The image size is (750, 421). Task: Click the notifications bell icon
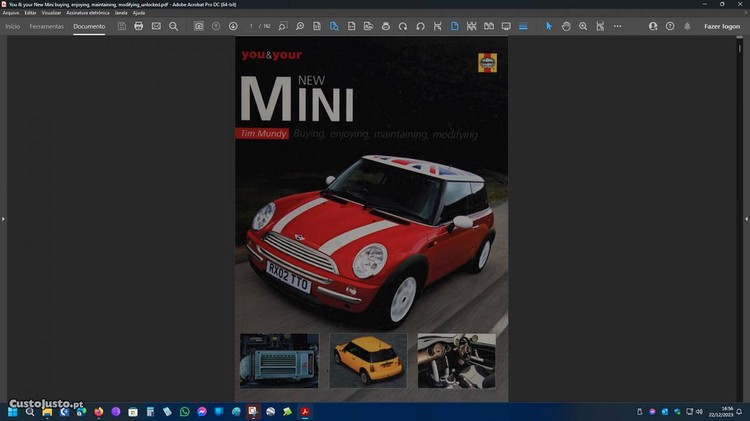point(687,26)
